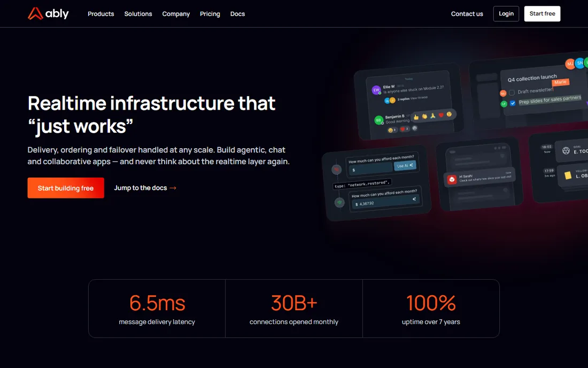Click the Start free button

[542, 13]
